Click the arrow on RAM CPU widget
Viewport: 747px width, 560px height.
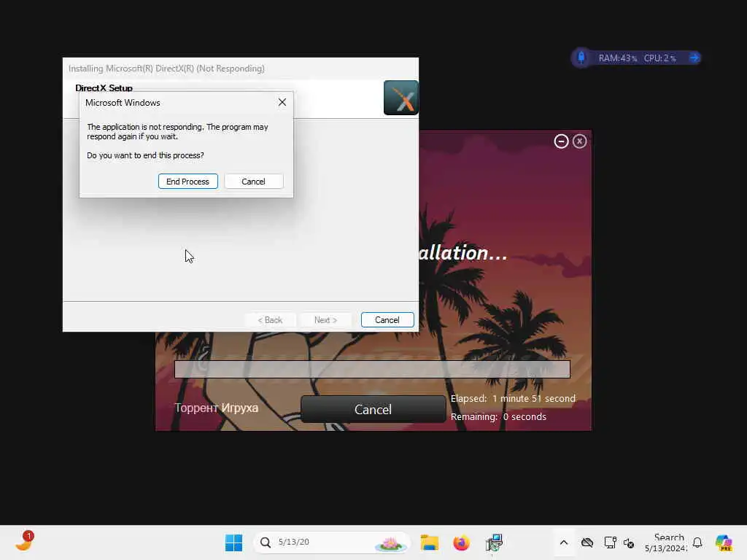(694, 58)
